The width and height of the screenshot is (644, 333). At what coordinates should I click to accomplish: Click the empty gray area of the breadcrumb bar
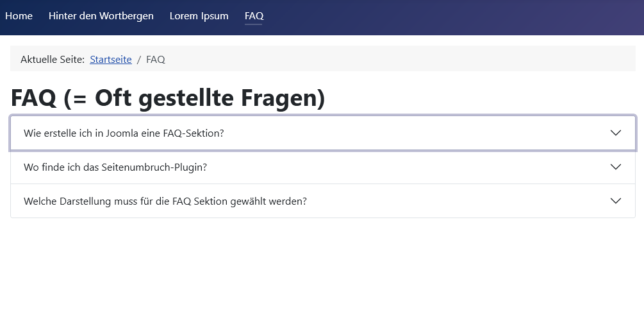(x=397, y=59)
